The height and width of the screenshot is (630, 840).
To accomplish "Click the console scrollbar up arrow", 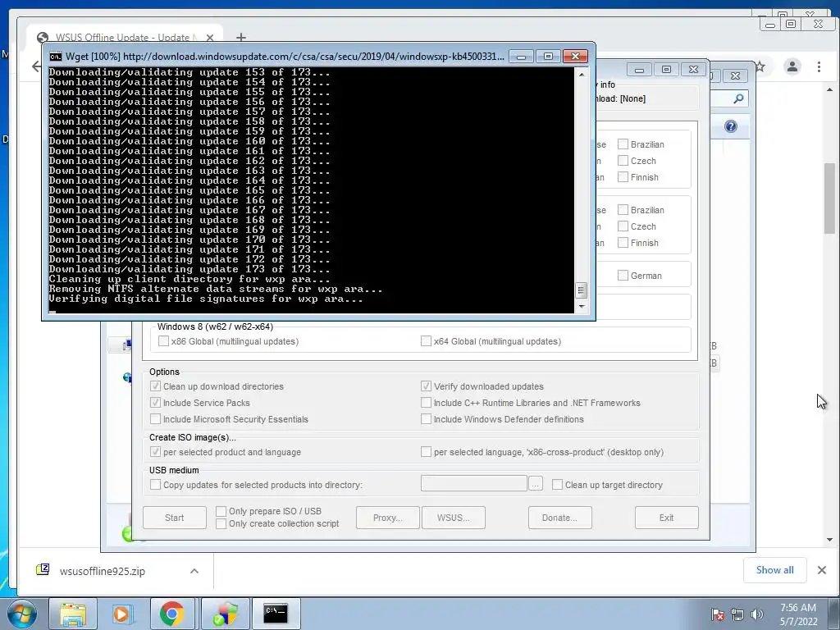I will (582, 75).
